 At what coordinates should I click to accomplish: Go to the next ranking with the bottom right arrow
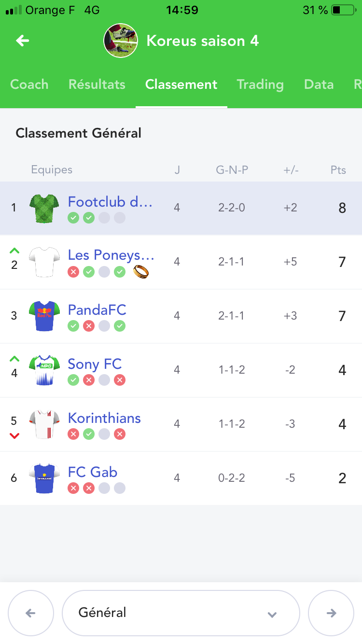331,613
